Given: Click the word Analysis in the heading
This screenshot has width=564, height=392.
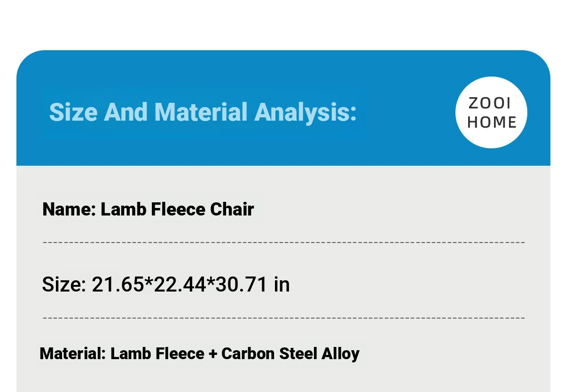Looking at the screenshot, I should [x=305, y=113].
